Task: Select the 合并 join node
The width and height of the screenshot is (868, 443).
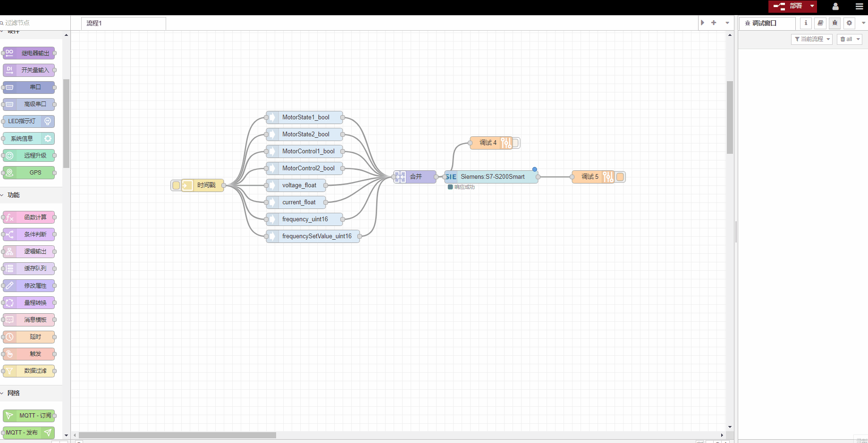Action: click(x=415, y=177)
